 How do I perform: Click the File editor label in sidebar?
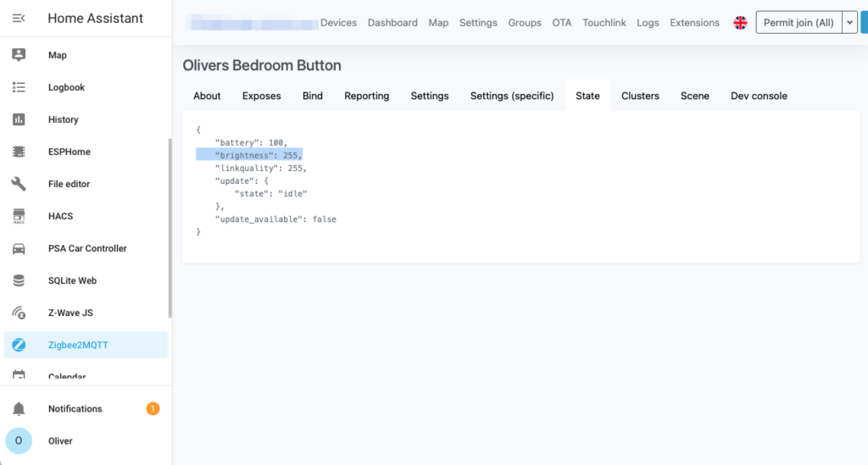pos(69,184)
